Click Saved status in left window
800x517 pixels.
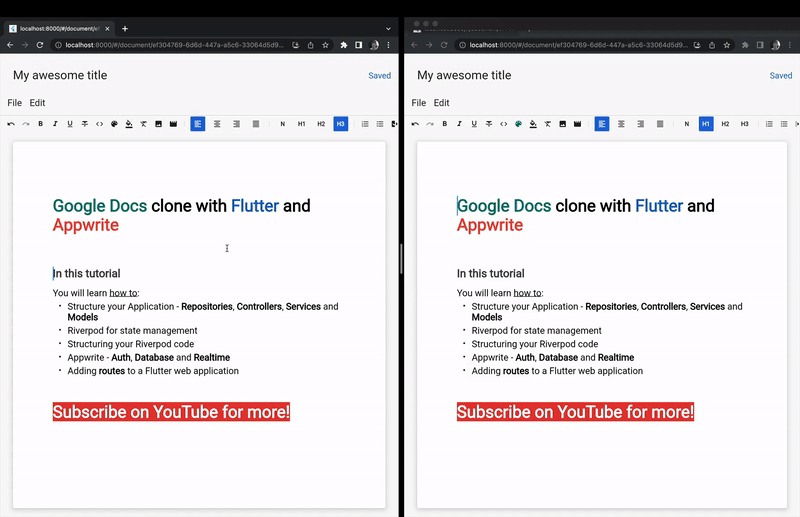click(380, 76)
